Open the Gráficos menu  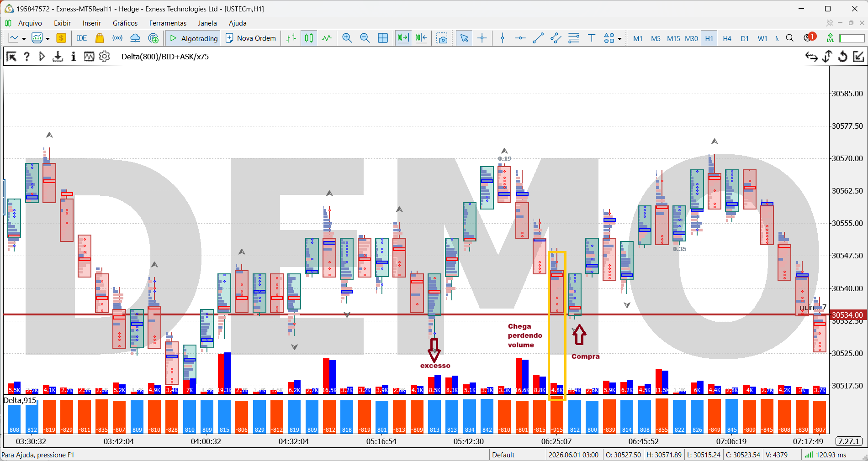tap(125, 23)
